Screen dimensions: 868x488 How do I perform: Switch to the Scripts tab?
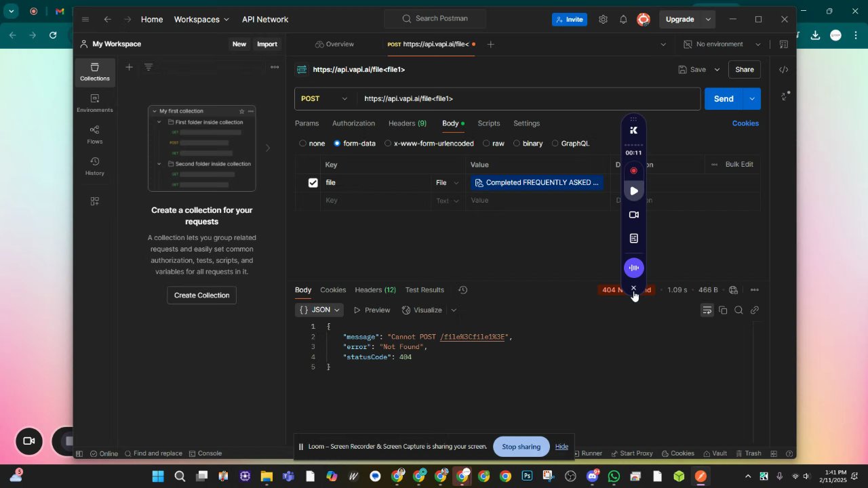(x=488, y=123)
